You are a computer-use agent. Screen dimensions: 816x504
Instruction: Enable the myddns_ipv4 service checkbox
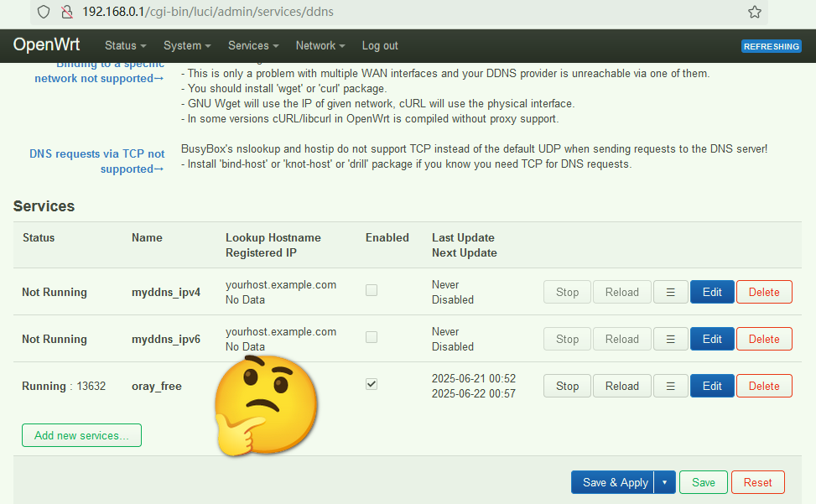point(372,290)
